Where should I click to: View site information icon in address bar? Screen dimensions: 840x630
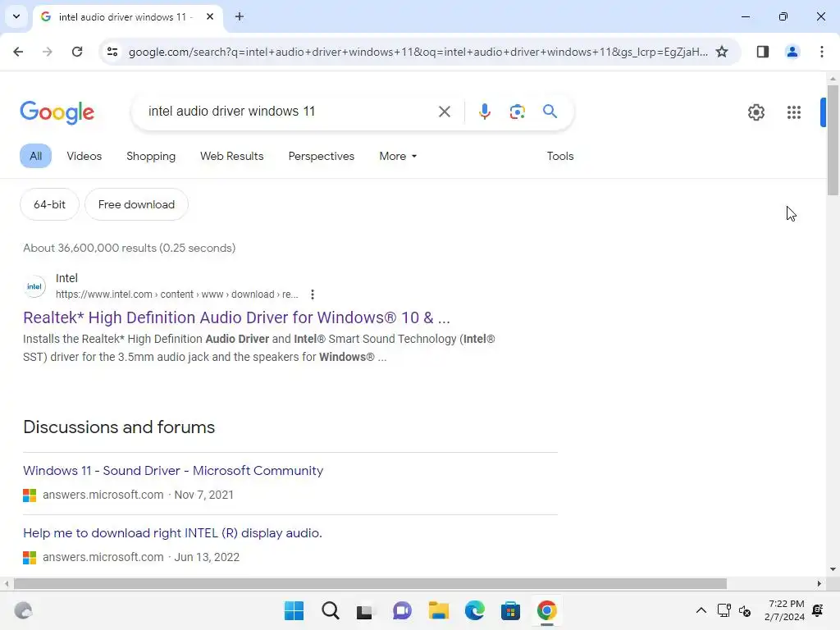(x=112, y=52)
